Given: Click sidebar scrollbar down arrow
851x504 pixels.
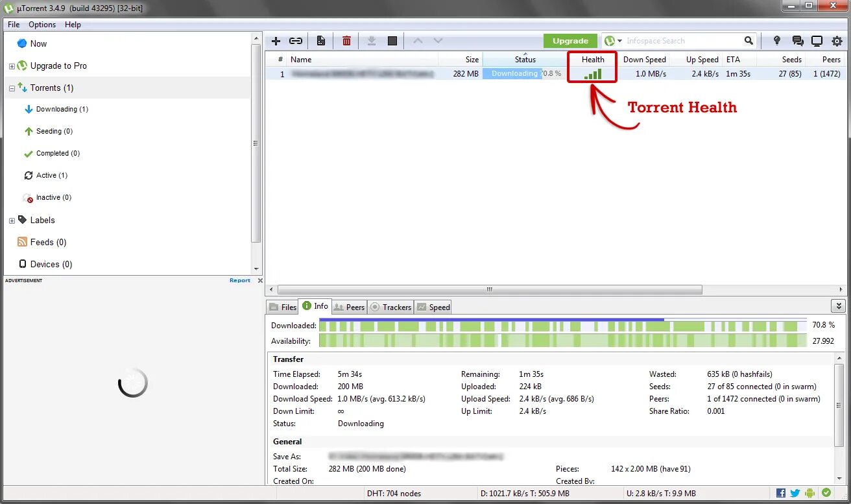Looking at the screenshot, I should 256,269.
